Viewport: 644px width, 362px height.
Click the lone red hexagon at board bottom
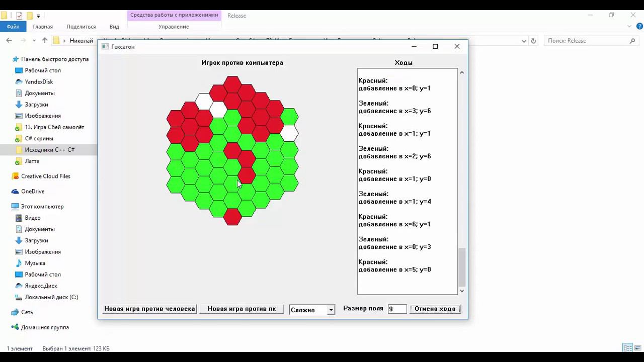[232, 217]
